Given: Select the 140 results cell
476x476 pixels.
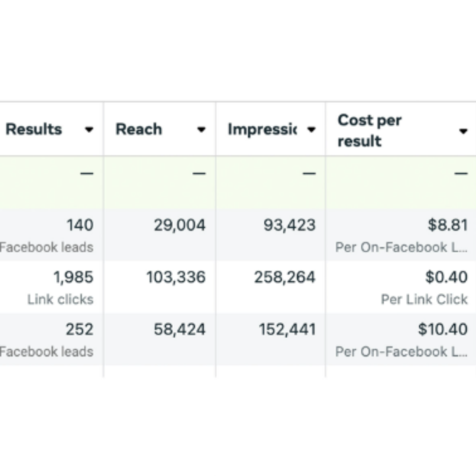Looking at the screenshot, I should pos(80,225).
